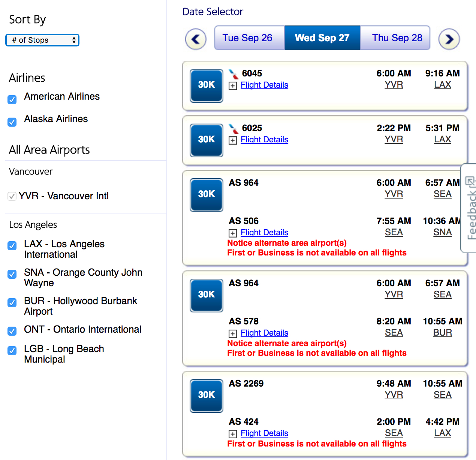The image size is (476, 460).
Task: Expand details with the plus icon for flight 6045
Action: click(x=233, y=86)
